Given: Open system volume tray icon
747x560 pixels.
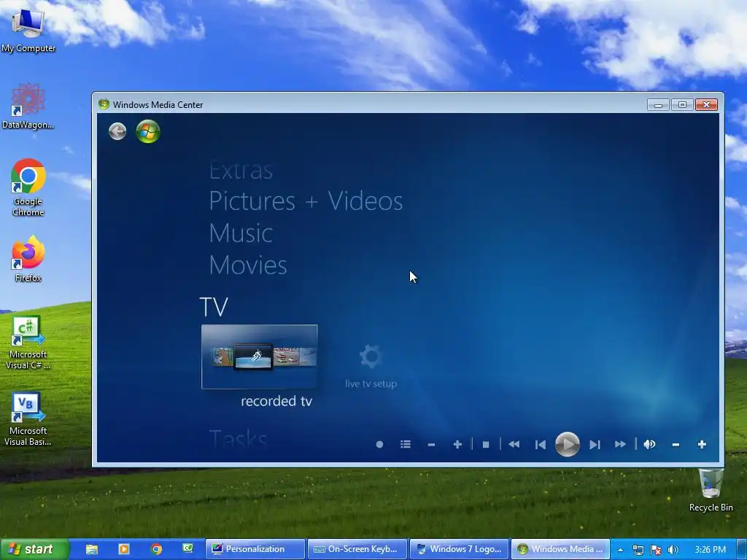Looking at the screenshot, I should tap(673, 550).
